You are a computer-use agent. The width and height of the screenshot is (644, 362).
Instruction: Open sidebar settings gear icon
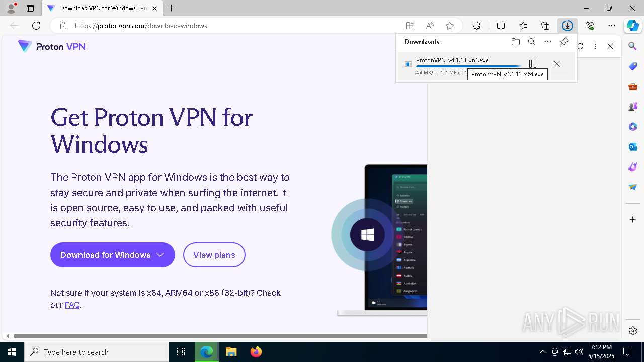point(633,331)
